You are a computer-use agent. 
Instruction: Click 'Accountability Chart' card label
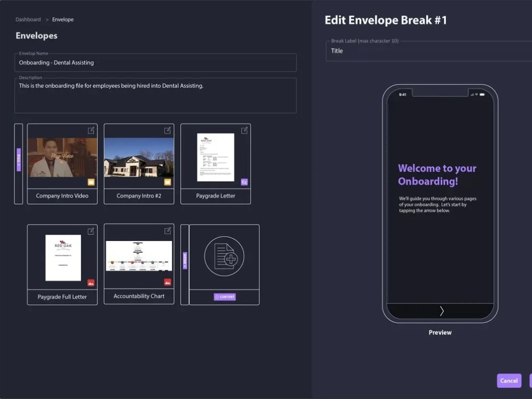[139, 296]
